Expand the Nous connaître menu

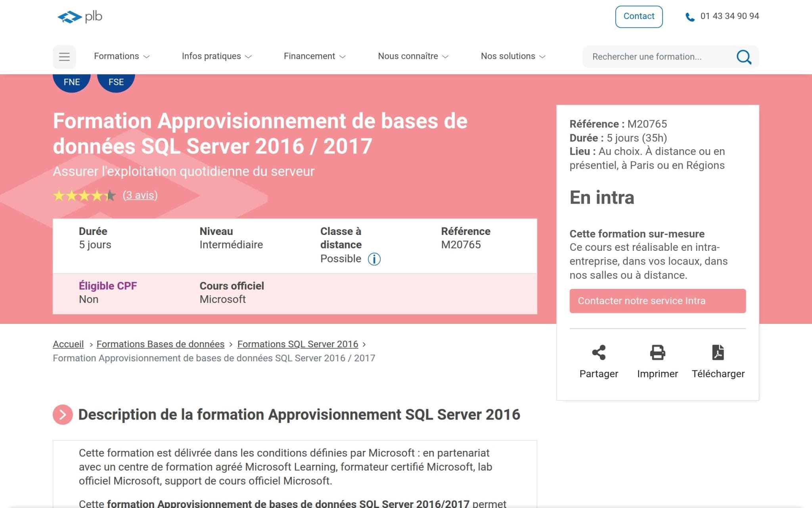(x=413, y=56)
